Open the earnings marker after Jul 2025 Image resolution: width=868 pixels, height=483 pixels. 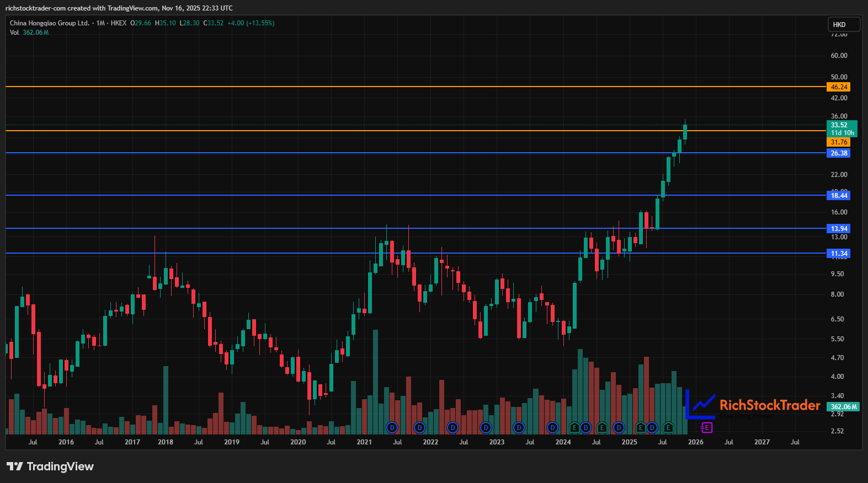tap(669, 427)
